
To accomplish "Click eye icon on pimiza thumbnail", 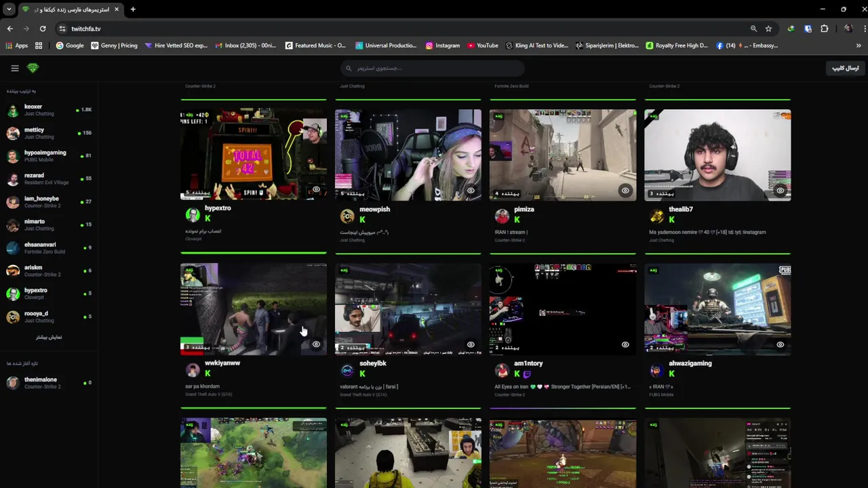I will [x=625, y=190].
